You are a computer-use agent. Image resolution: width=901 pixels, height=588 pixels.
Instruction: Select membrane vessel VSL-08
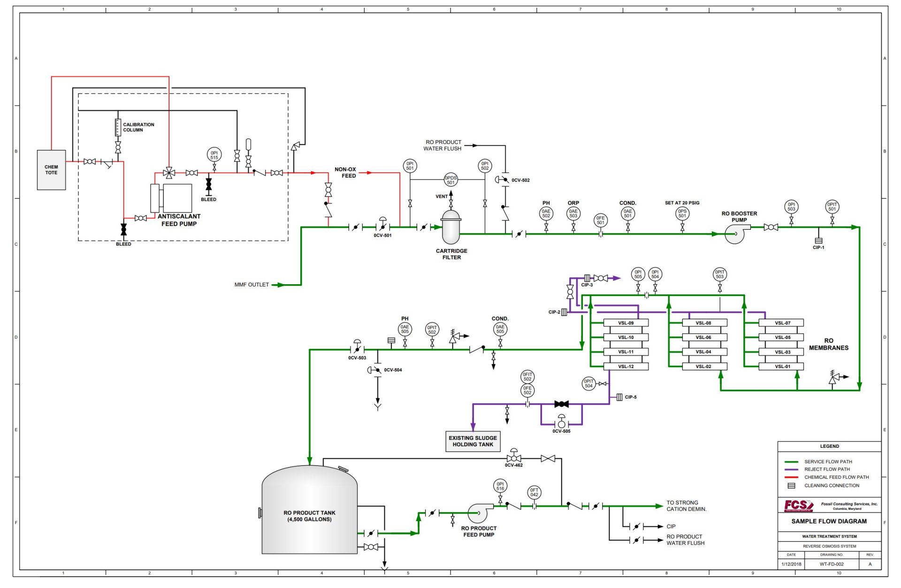pos(704,323)
